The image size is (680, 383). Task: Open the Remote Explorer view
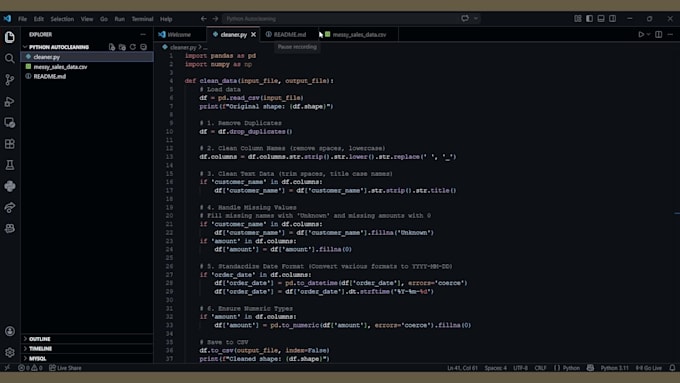click(x=10, y=122)
